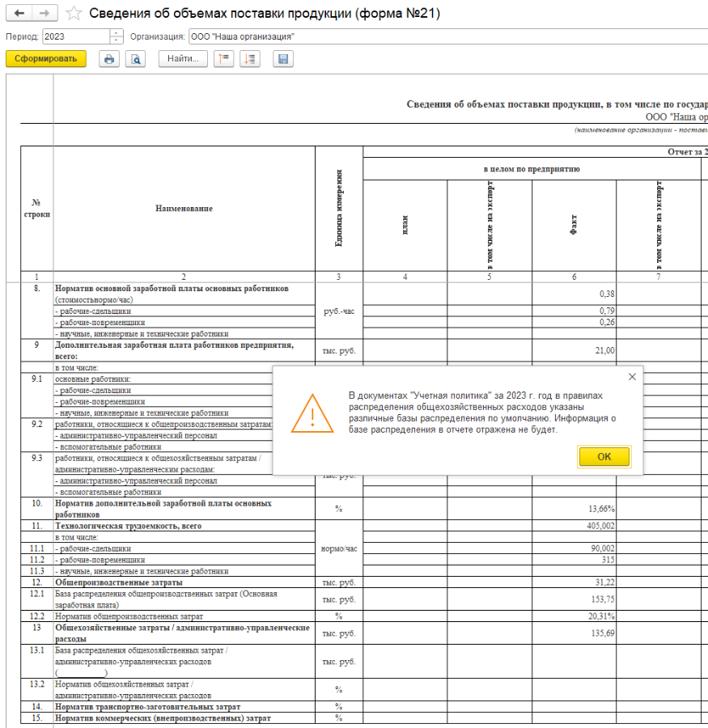The width and height of the screenshot is (708, 728).
Task: Select the 405,002 value in row 11
Action: (x=574, y=526)
